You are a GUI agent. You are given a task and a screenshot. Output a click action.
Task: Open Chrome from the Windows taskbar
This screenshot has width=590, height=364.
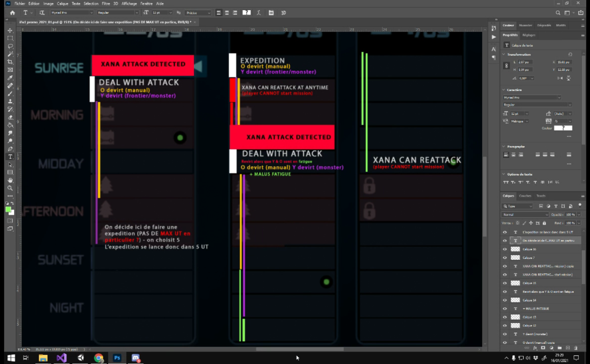coord(99,358)
